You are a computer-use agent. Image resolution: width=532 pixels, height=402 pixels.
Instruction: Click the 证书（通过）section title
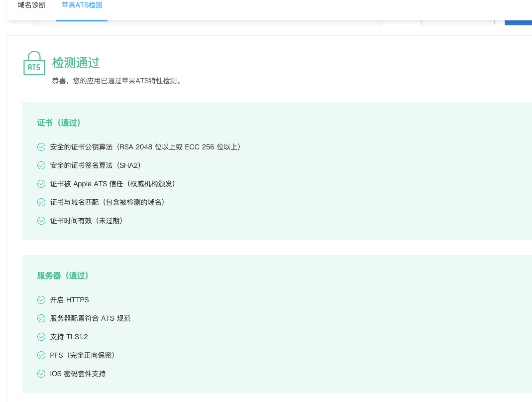pos(59,123)
